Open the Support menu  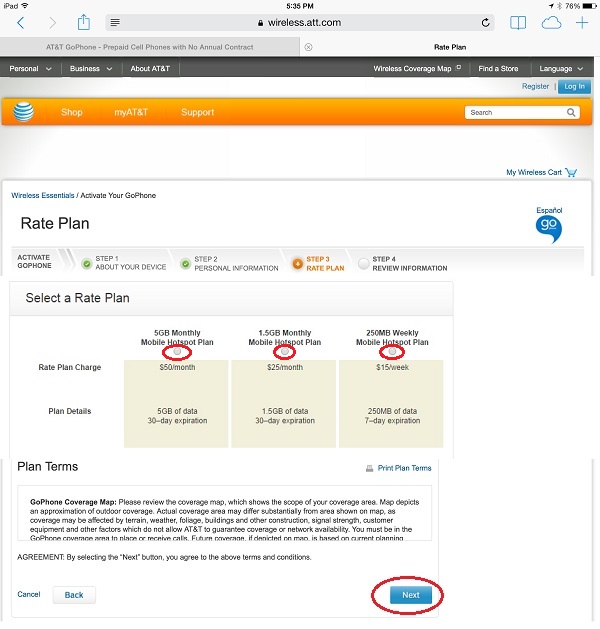197,112
